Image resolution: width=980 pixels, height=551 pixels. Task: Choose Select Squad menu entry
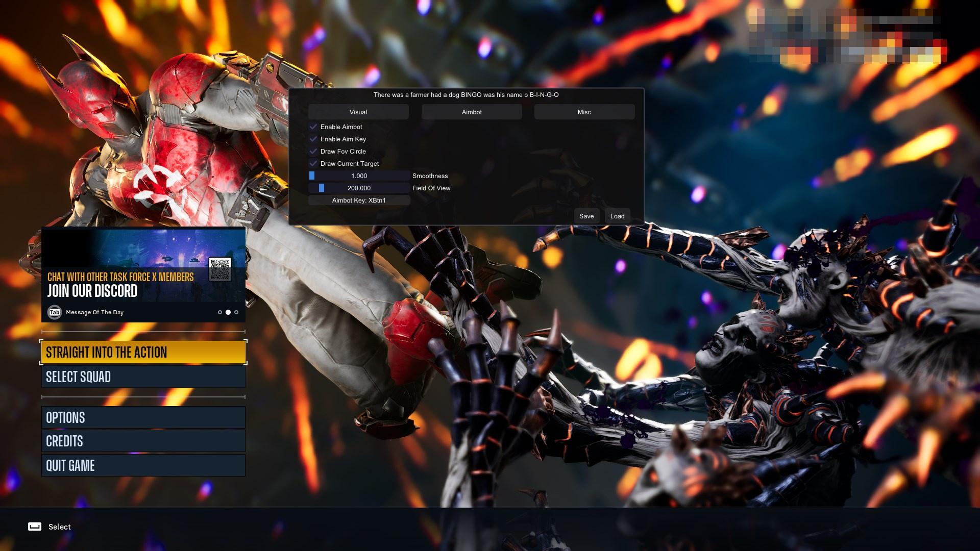[x=143, y=377]
